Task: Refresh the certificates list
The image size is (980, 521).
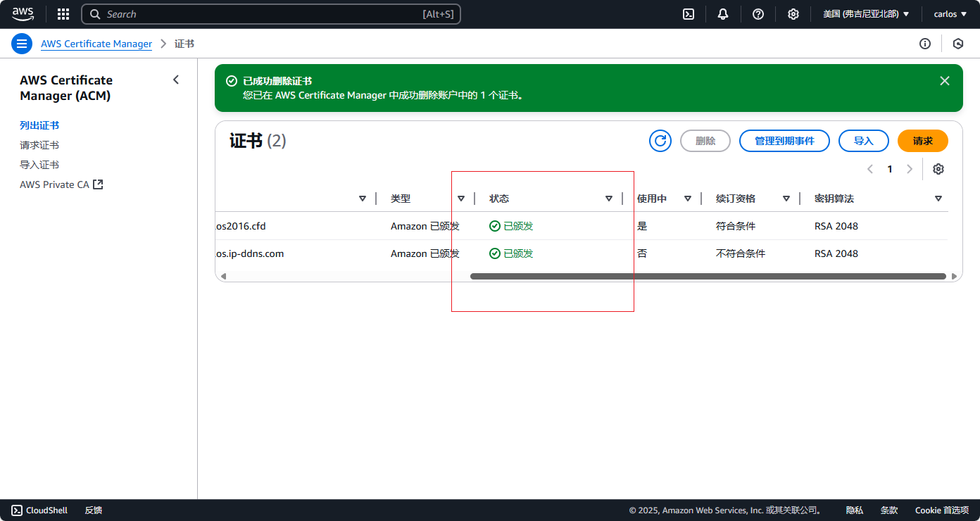Action: tap(660, 141)
